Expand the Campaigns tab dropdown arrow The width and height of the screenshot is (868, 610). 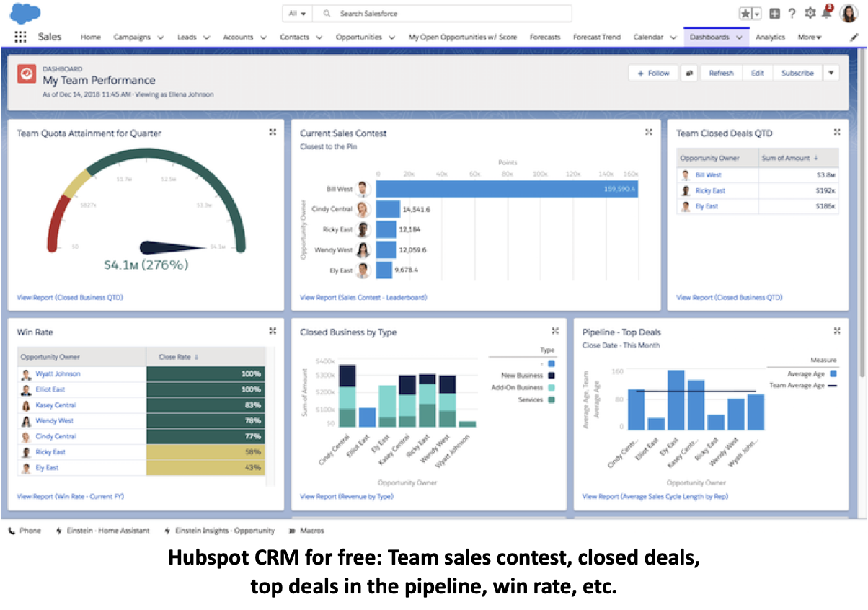click(160, 37)
